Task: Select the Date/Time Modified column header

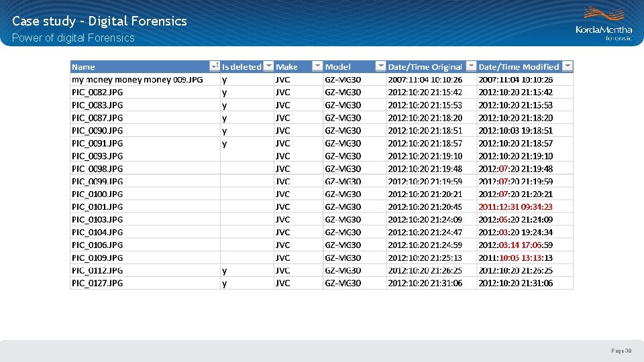Action: coord(525,66)
